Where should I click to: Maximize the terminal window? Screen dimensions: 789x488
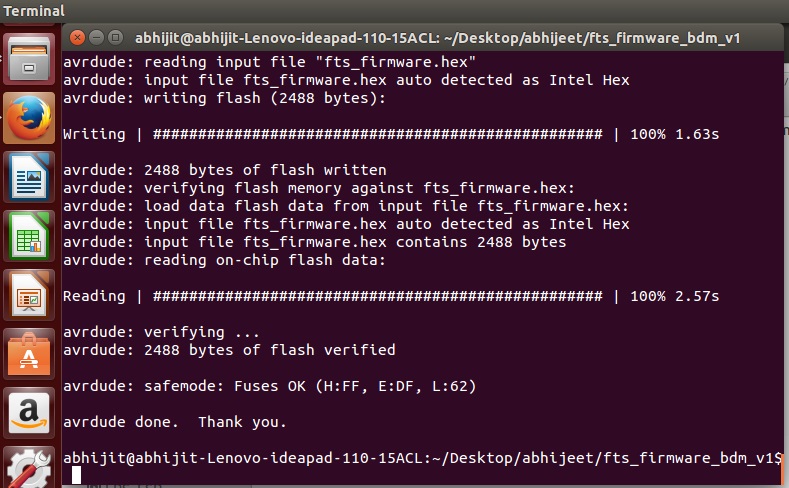115,38
